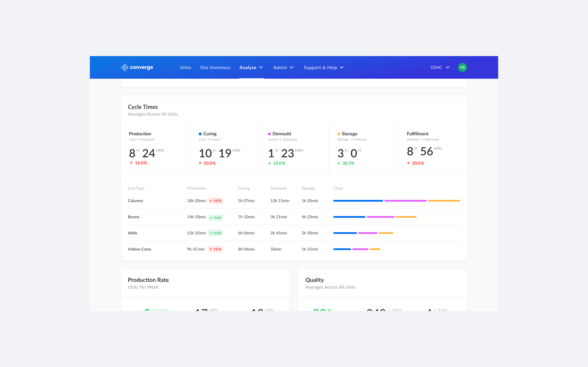Expand the Support & Help chevron
This screenshot has width=588, height=367.
point(342,67)
